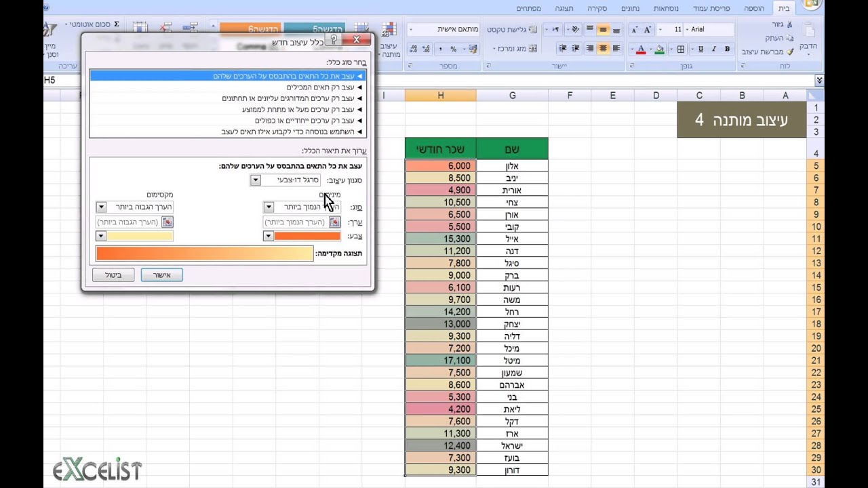Viewport: 868px width, 488px height.
Task: Click the orange minimum color swatch
Action: click(x=307, y=236)
